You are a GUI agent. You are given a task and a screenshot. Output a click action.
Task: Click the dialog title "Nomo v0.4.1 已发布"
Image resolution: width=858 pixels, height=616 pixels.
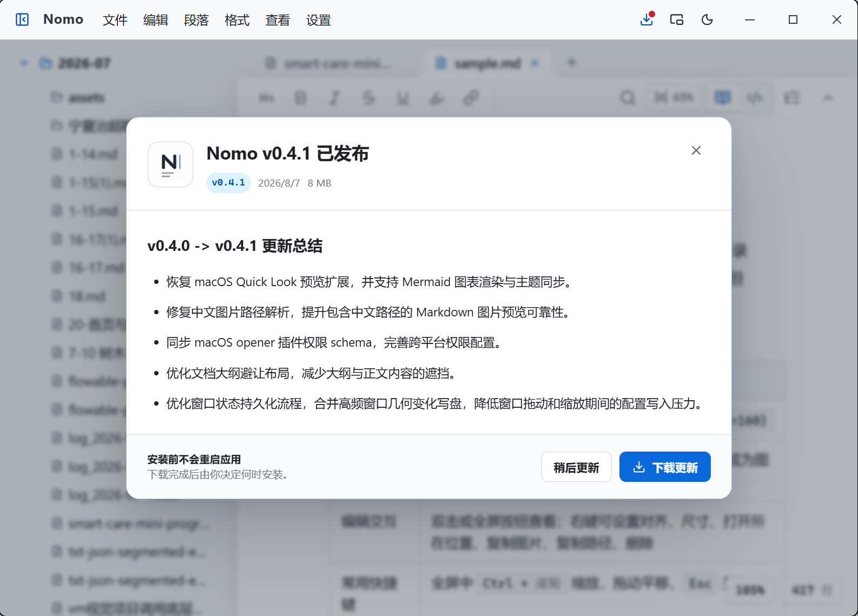pyautogui.click(x=288, y=154)
